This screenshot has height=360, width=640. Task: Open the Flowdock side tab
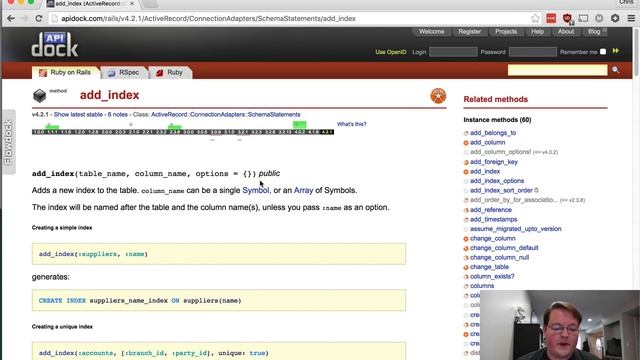click(9, 142)
